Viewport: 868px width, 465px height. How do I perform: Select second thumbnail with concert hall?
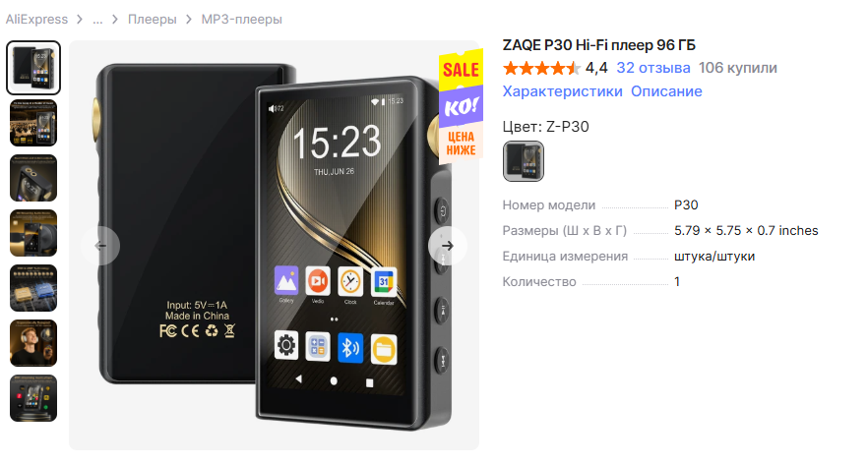point(33,123)
